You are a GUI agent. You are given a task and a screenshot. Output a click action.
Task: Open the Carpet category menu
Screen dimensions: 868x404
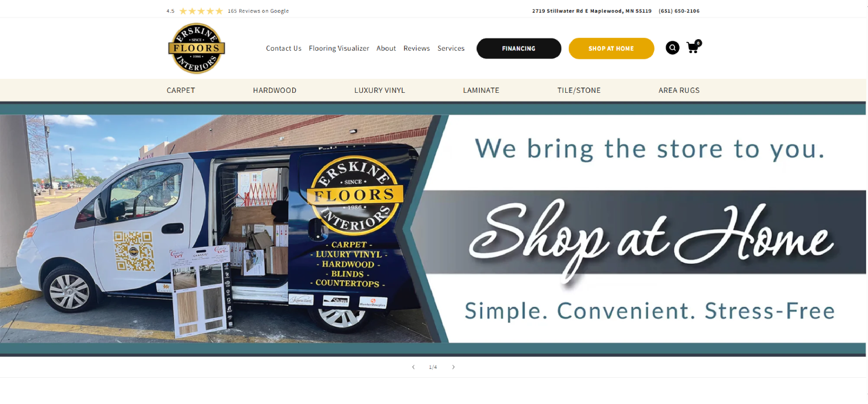click(x=181, y=90)
